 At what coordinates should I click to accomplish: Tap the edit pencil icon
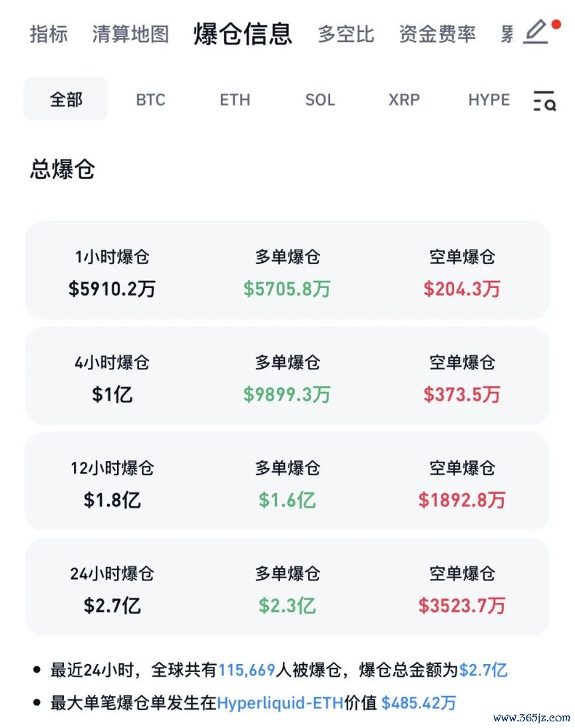[536, 33]
